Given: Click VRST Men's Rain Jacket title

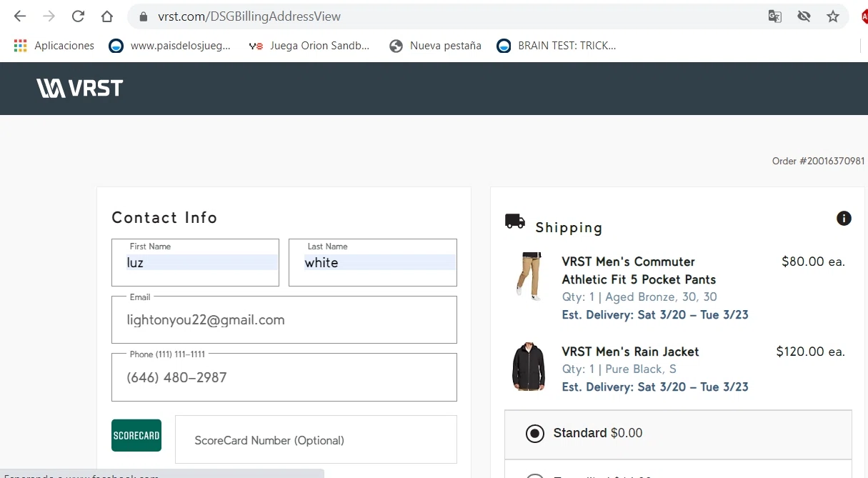Looking at the screenshot, I should (630, 352).
